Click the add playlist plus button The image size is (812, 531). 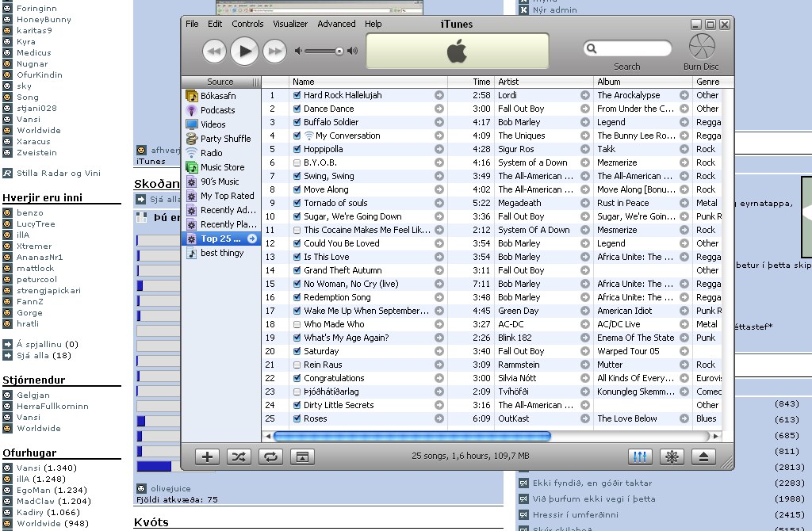pos(207,457)
